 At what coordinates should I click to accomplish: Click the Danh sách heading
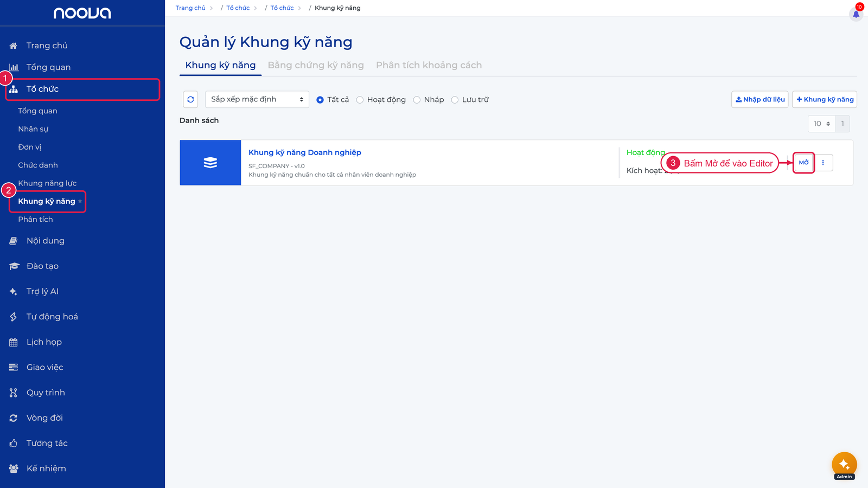(199, 120)
